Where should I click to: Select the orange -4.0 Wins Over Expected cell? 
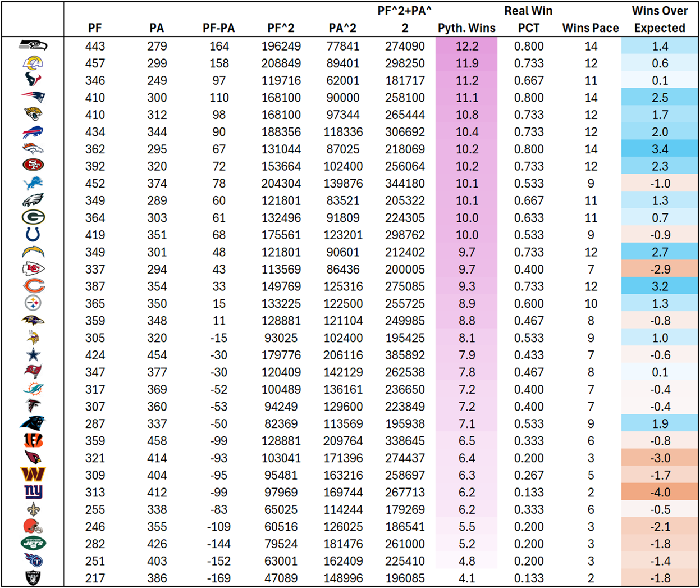(660, 493)
